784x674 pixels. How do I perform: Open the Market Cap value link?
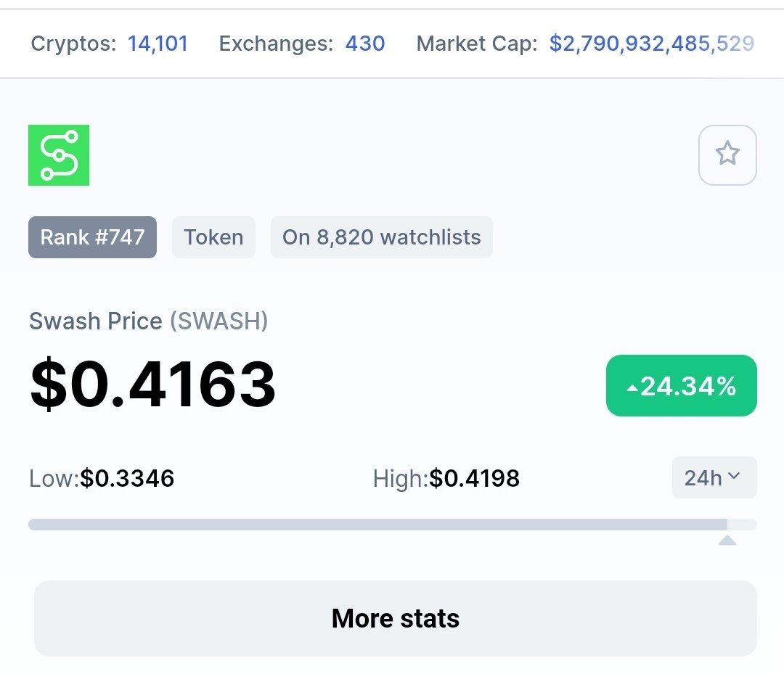click(651, 44)
